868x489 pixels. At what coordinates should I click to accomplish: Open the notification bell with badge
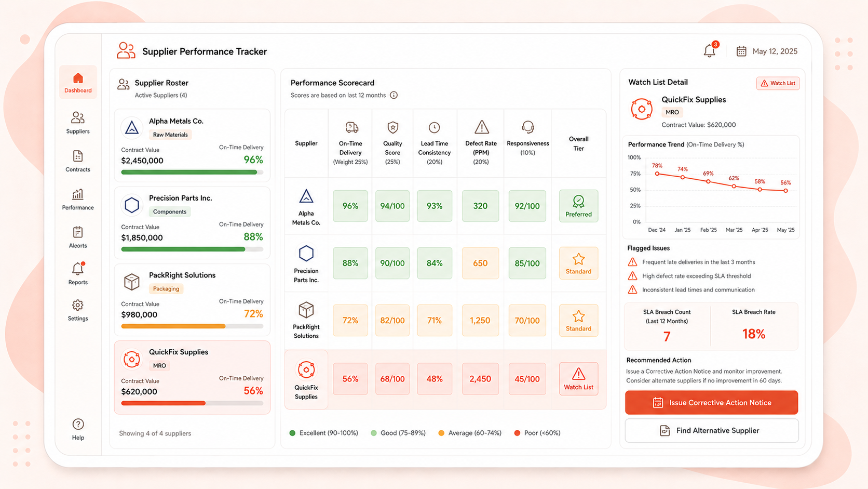(x=710, y=50)
